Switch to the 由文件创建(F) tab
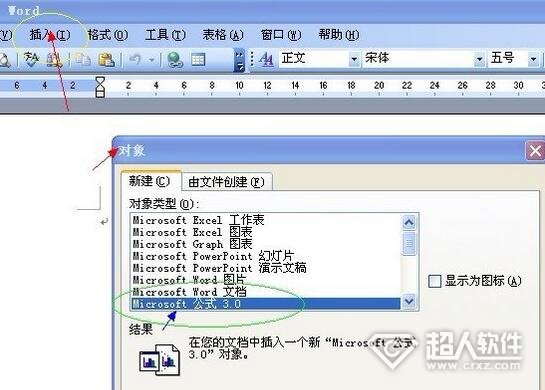The image size is (545, 390). pos(226,182)
